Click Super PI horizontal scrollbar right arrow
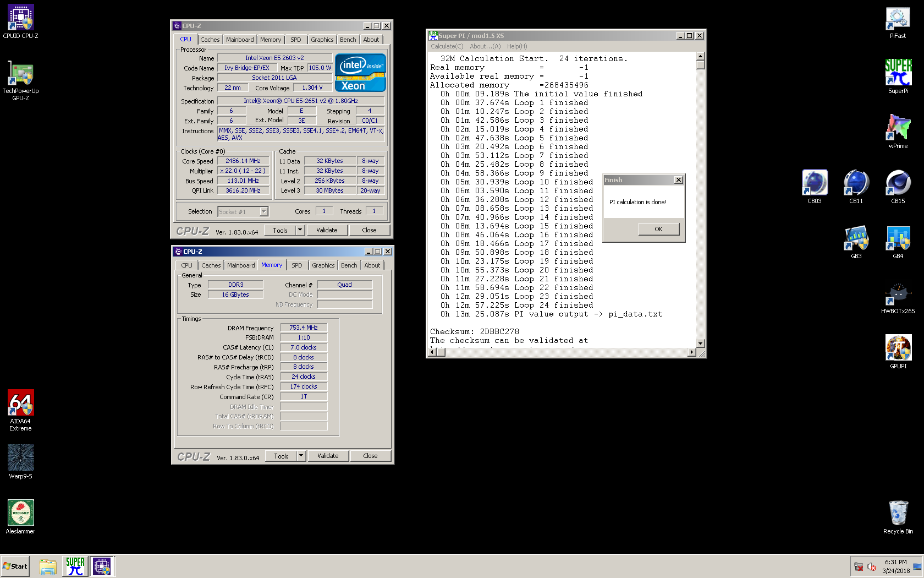This screenshot has height=578, width=924. tap(692, 352)
